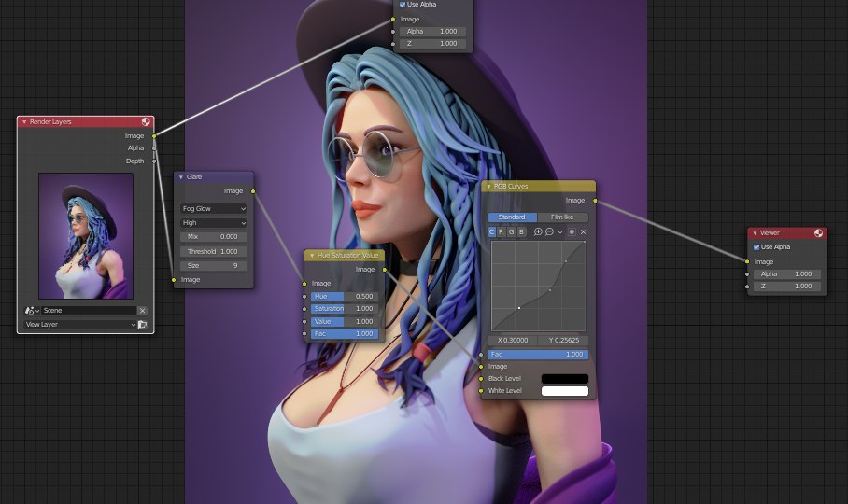Click the Render Layers Alpha output socket
Image resolution: width=848 pixels, height=504 pixels.
[x=154, y=148]
